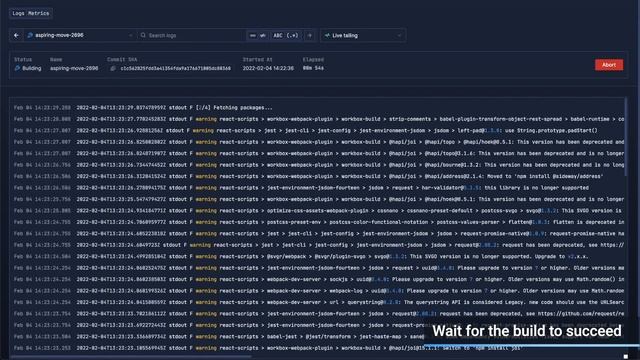Click the horizontal scrollbar under the logs
Viewport: 640px width, 360px height.
tap(131, 356)
